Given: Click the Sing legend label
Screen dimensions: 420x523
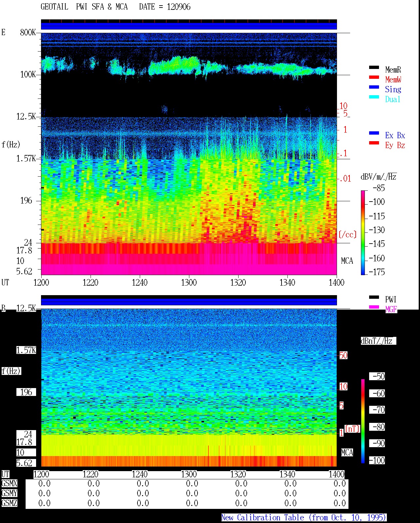Looking at the screenshot, I should pyautogui.click(x=393, y=89).
